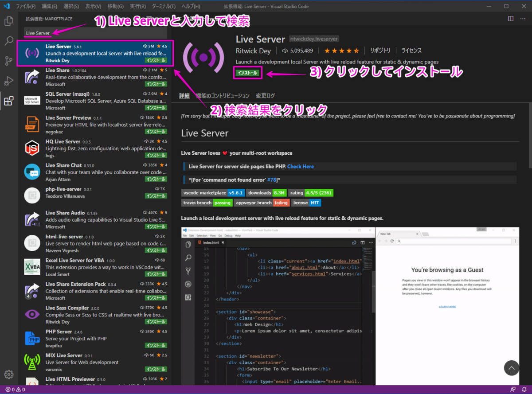Click the travis branch passing badge
532x394 pixels.
(x=207, y=203)
